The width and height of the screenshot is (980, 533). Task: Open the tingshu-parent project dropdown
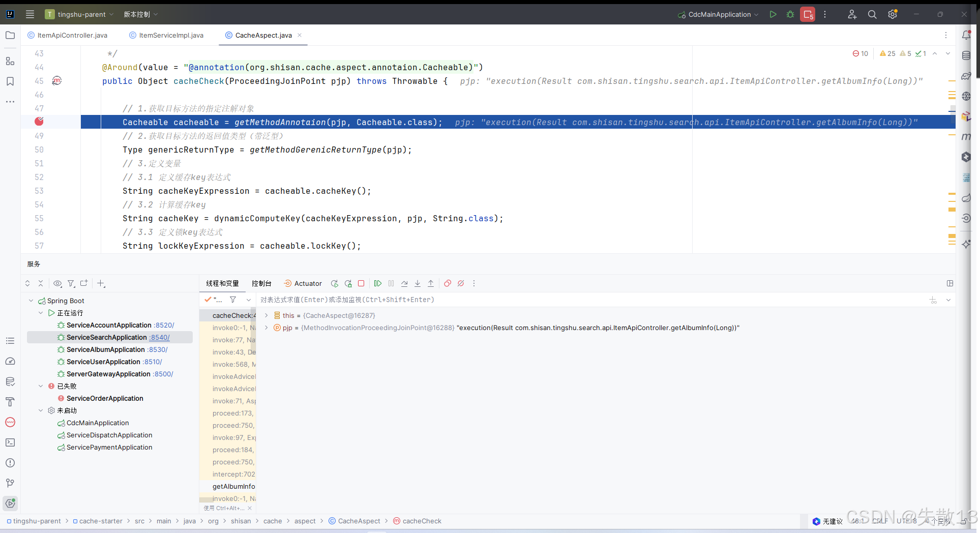(80, 14)
